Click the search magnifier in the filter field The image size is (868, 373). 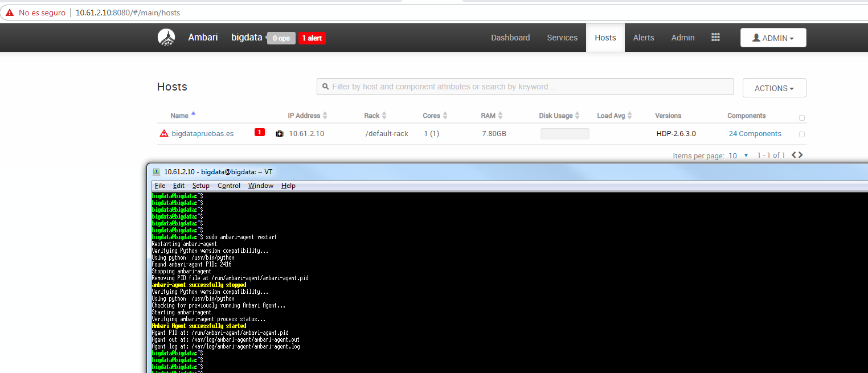(325, 87)
